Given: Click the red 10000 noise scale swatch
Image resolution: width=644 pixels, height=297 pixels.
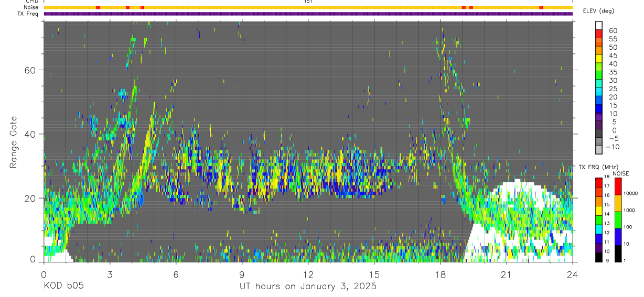Looking at the screenshot, I should point(617,186).
